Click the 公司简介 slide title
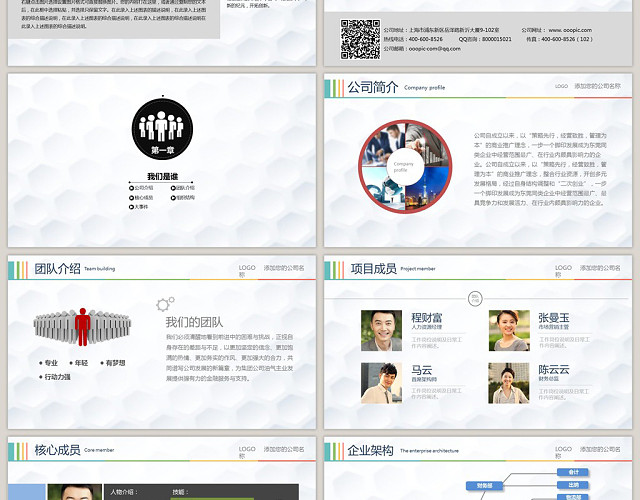 click(373, 87)
